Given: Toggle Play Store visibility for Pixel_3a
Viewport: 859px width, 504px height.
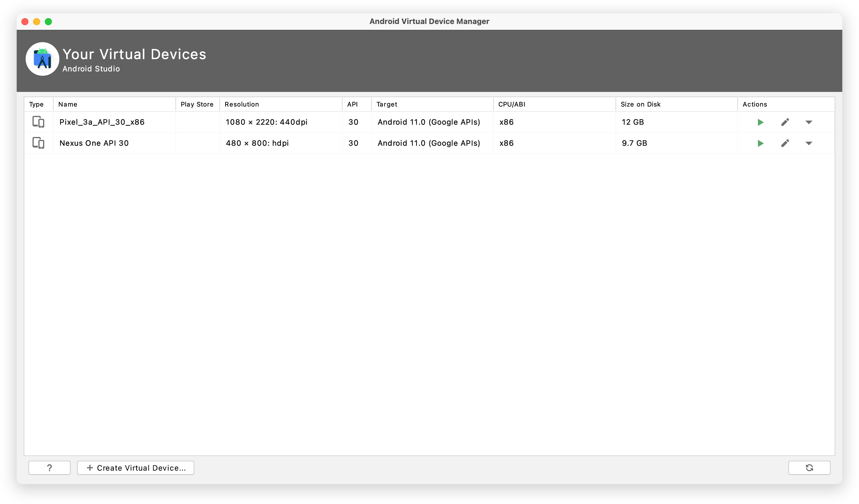Looking at the screenshot, I should (x=197, y=122).
